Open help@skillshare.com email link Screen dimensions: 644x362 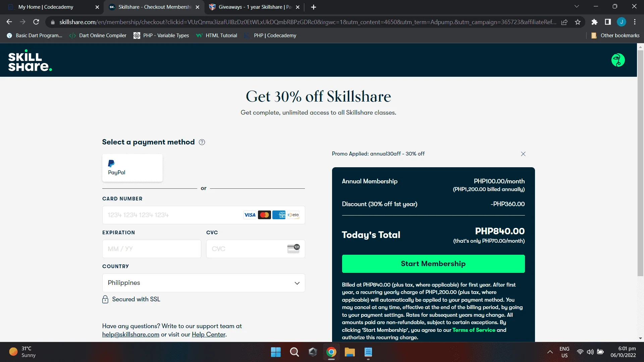pos(131,335)
